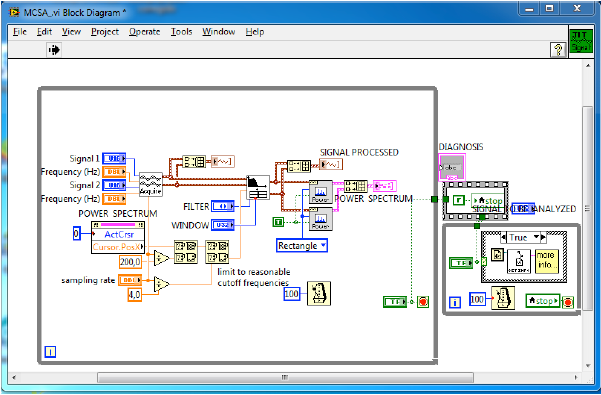Screen dimensions: 601x395
Task: Open the Rectangle window dropdown
Action: 302,246
